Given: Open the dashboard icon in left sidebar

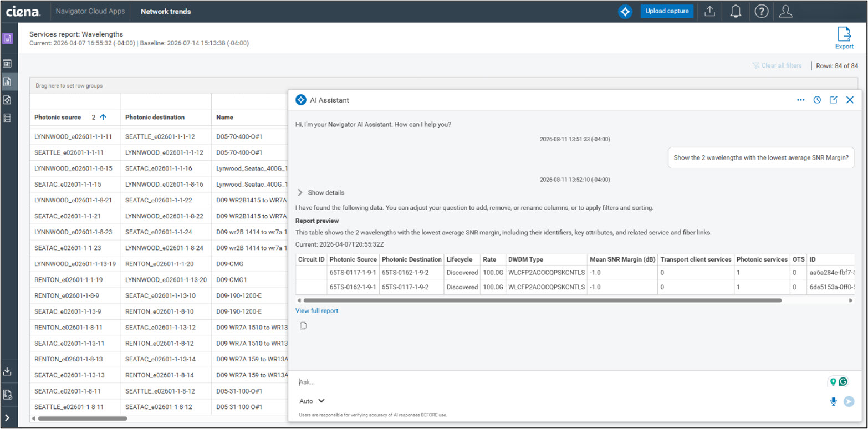Looking at the screenshot, I should [x=7, y=64].
